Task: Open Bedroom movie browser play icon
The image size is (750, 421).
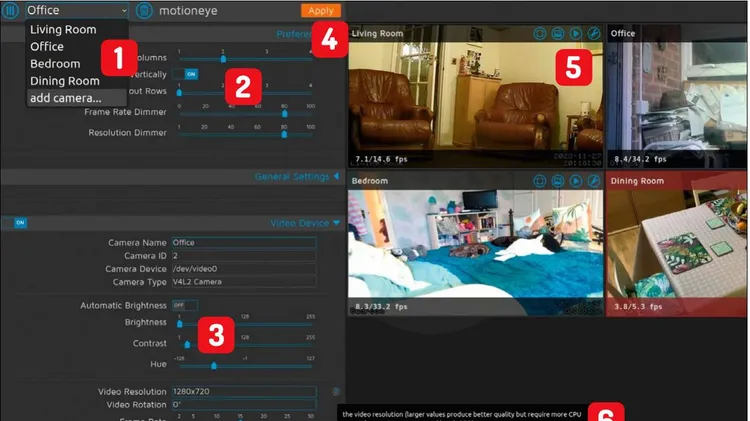Action: tap(576, 181)
